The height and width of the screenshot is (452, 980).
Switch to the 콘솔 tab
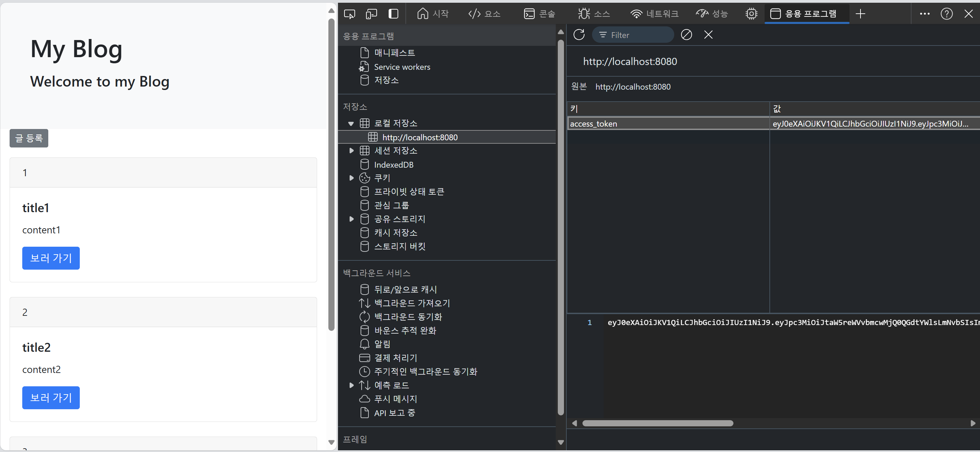tap(539, 14)
